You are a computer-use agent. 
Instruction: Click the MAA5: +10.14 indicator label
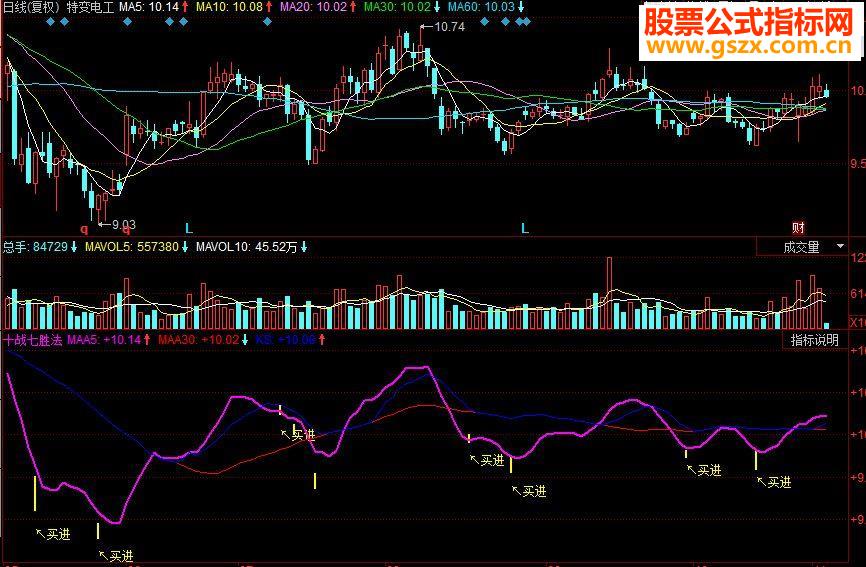click(104, 340)
